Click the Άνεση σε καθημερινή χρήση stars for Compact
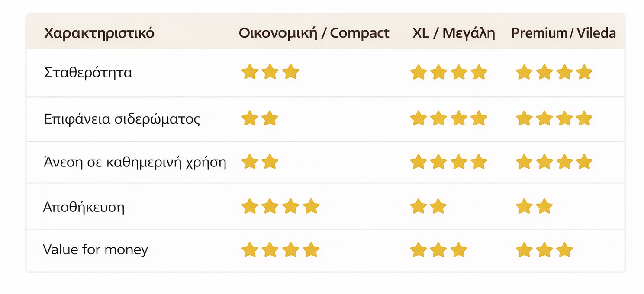This screenshot has height=294, width=644. pyautogui.click(x=260, y=162)
